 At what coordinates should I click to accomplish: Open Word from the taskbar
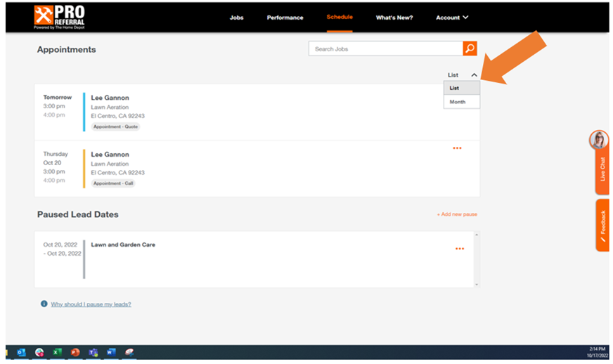111,352
